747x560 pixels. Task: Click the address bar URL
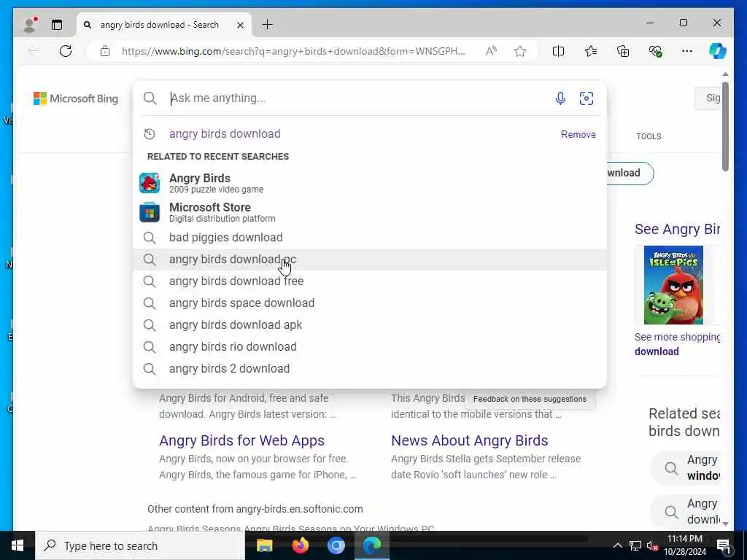(293, 51)
